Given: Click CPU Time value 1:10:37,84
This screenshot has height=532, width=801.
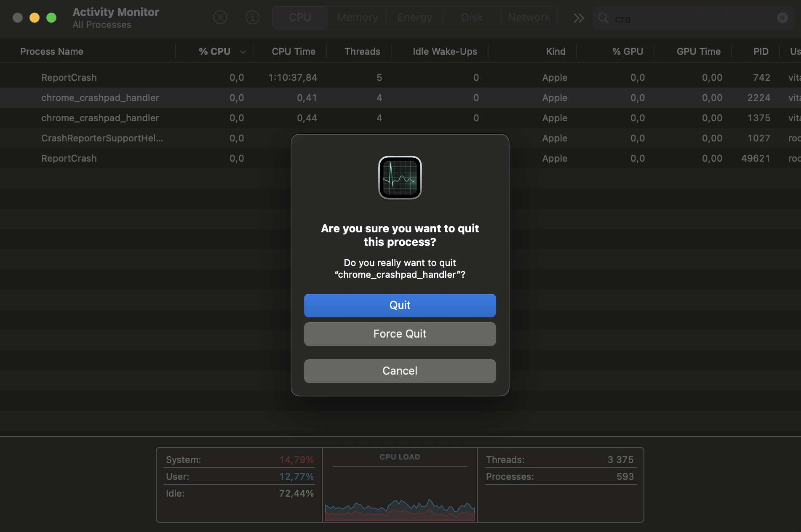Looking at the screenshot, I should coord(293,77).
